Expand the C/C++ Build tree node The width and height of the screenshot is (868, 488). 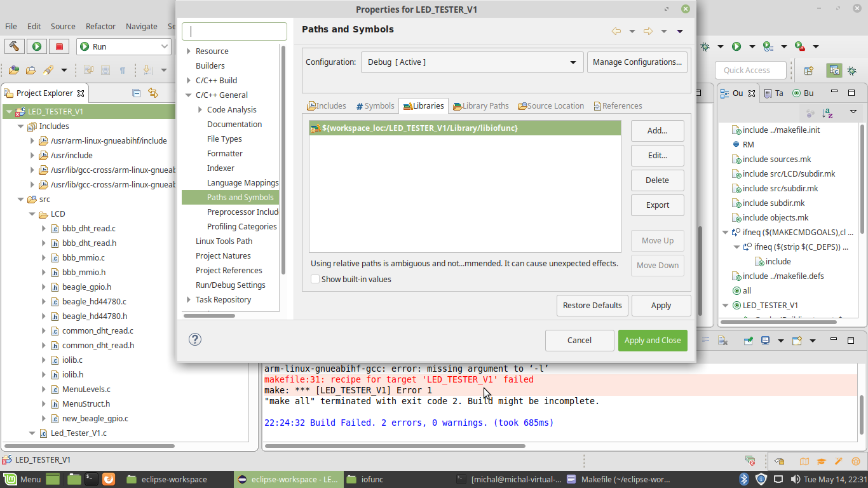pos(189,81)
